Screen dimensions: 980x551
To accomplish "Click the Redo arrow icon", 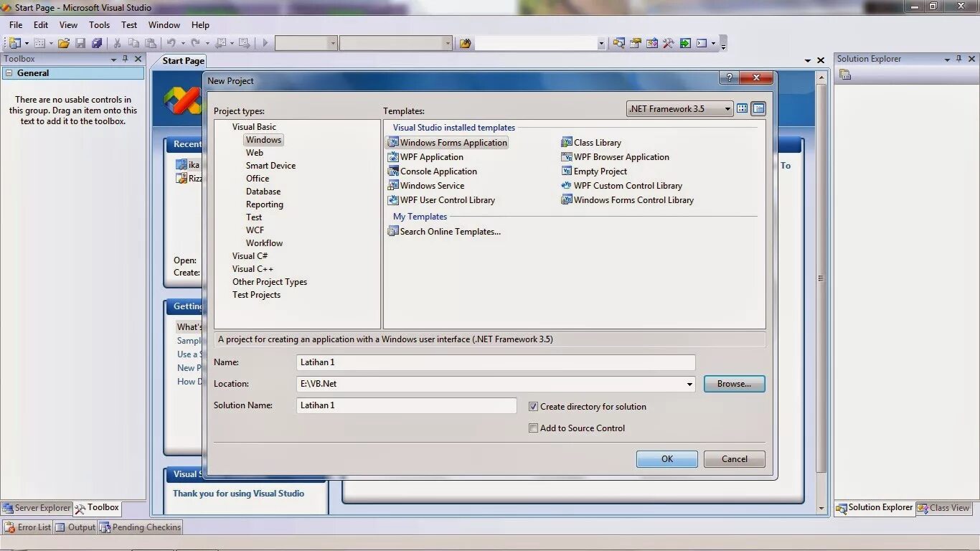I will click(195, 43).
